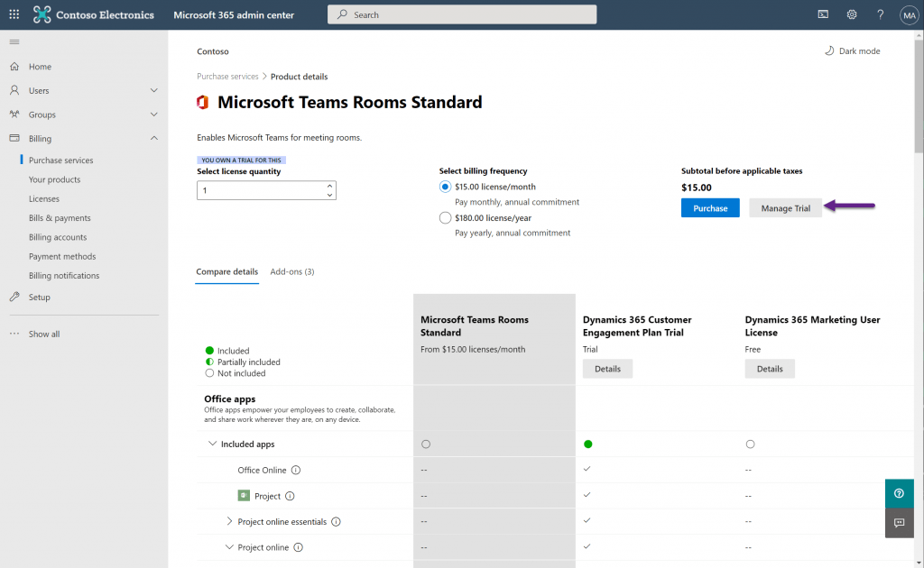
Task: Open the MA account avatar
Action: point(909,15)
